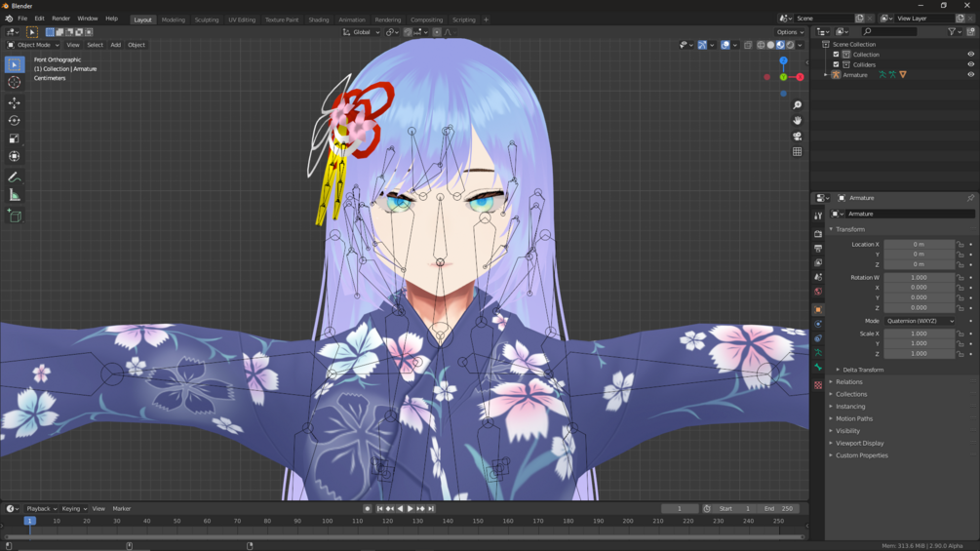The width and height of the screenshot is (980, 551).
Task: Switch to Solid viewport shading
Action: point(770,45)
